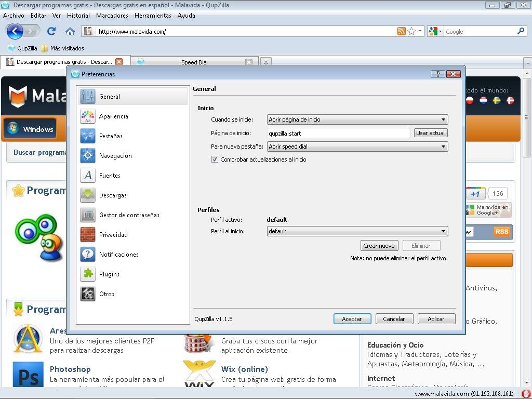
Task: Bookmark page with the star icon
Action: (x=411, y=32)
